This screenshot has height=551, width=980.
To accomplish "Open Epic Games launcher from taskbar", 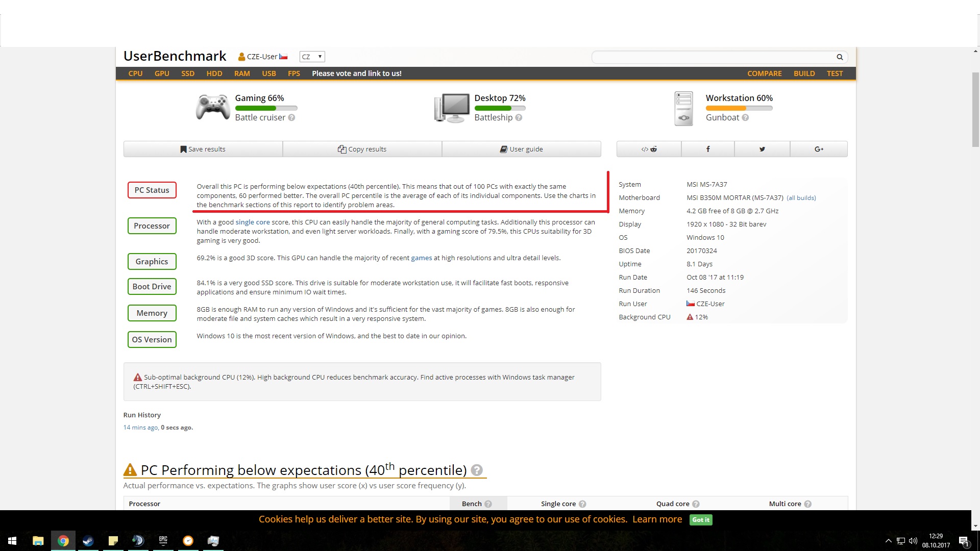I will 163,541.
